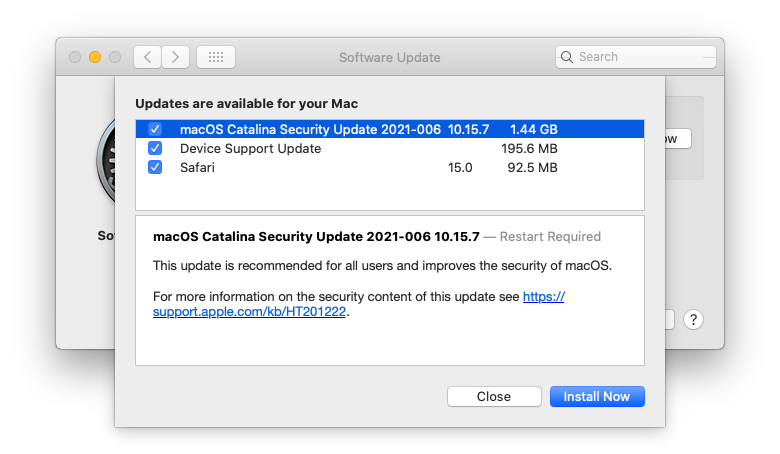780x454 pixels.
Task: Click the forward navigation arrow
Action: pos(176,57)
